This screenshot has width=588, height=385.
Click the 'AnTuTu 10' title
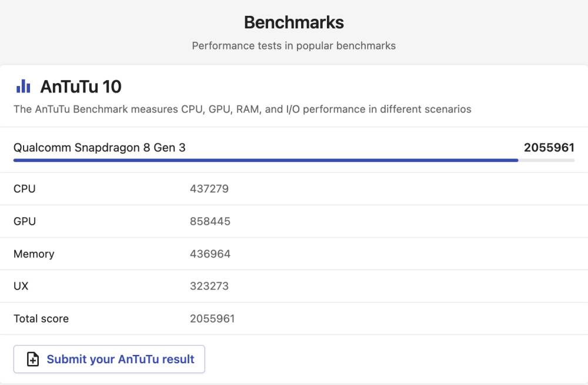click(81, 87)
